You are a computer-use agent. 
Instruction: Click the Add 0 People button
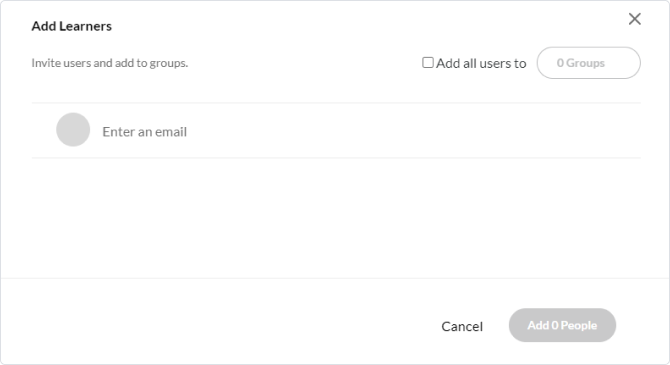click(562, 325)
